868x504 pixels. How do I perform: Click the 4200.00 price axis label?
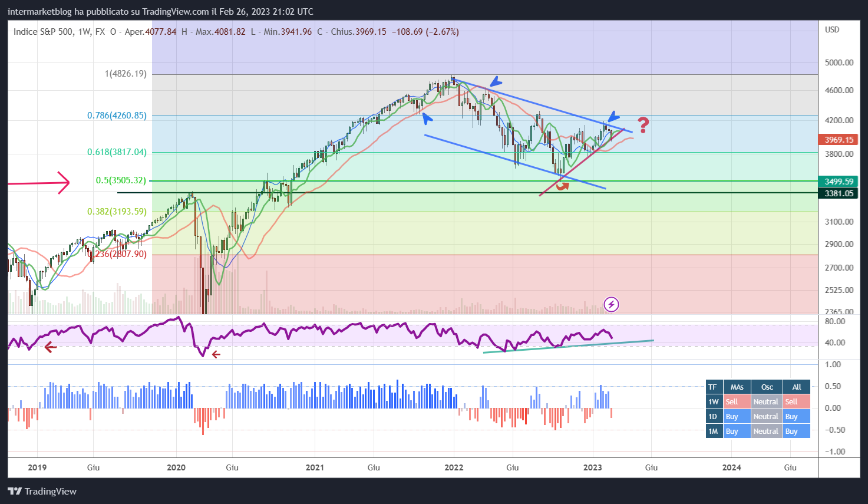pos(839,120)
